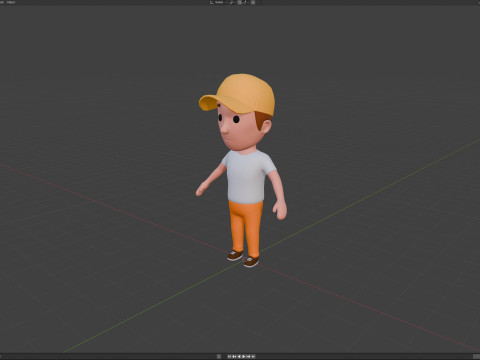This screenshot has width=480, height=360.
Task: Open the pivot point dropdown
Action: [x=232, y=2]
